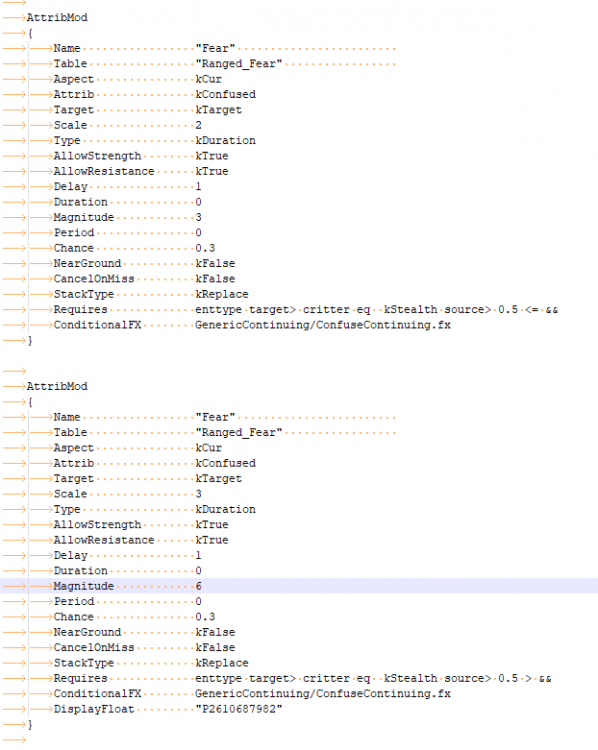Click the Period value 0 in the second block

(199, 602)
